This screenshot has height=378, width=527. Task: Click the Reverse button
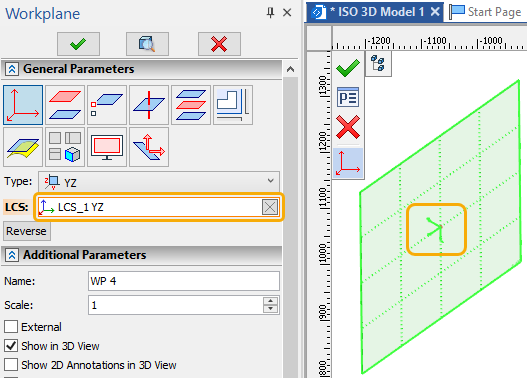pyautogui.click(x=27, y=231)
